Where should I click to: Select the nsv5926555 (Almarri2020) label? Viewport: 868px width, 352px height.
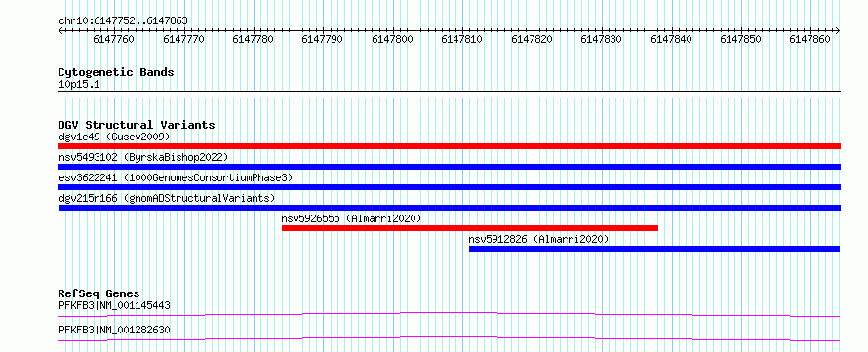pyautogui.click(x=351, y=218)
